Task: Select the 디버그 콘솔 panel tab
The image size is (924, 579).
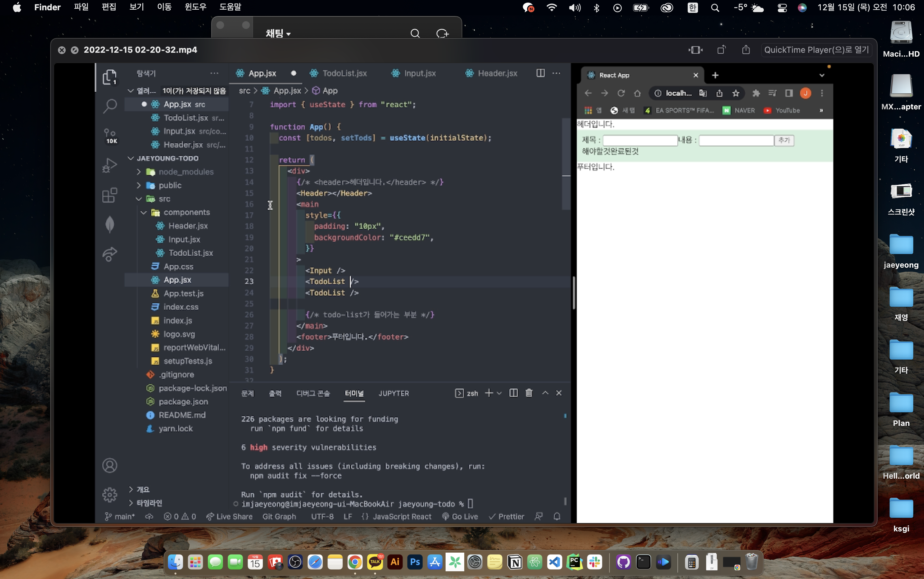Action: [x=313, y=393]
